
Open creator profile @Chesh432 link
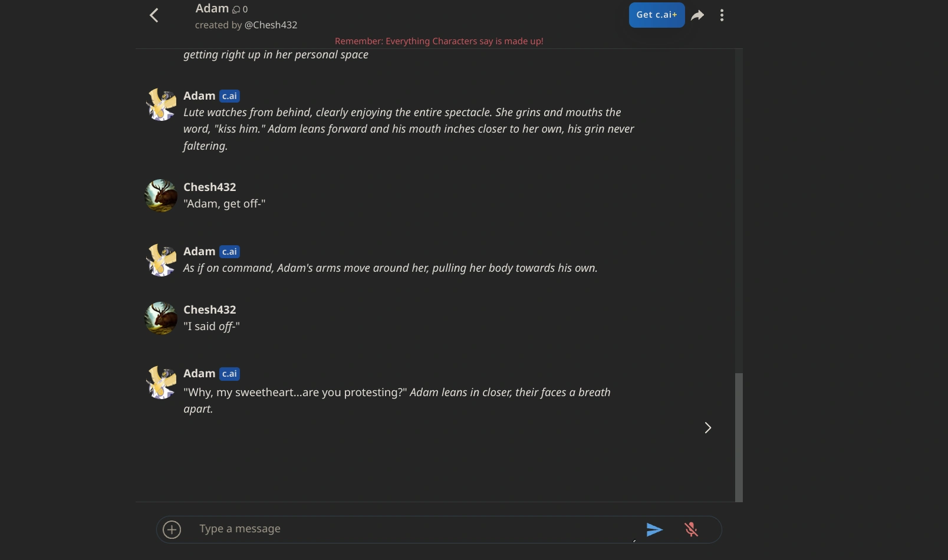coord(271,25)
